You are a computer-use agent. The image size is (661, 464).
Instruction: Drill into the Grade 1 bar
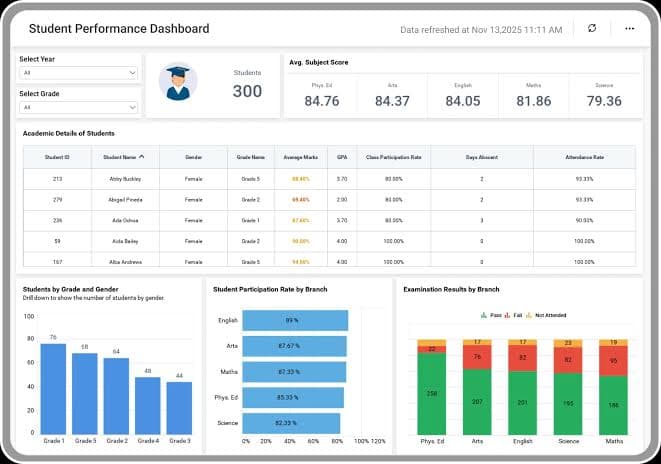[x=53, y=389]
